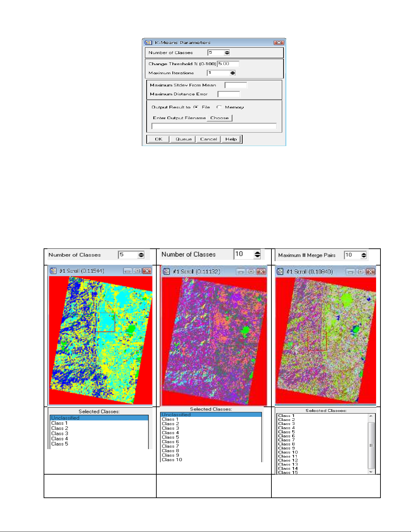Click the Change Threshold input field
Image resolution: width=411 pixels, height=532 pixels.
[228, 64]
